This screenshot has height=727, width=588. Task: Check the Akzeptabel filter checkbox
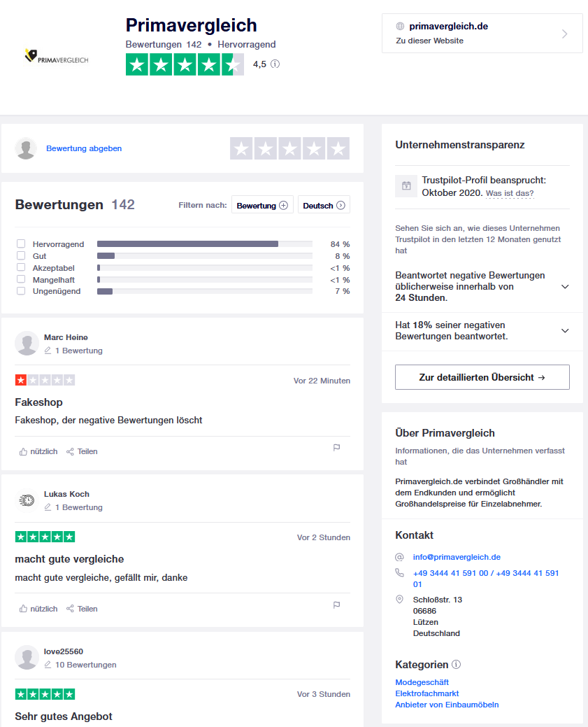pos(21,267)
